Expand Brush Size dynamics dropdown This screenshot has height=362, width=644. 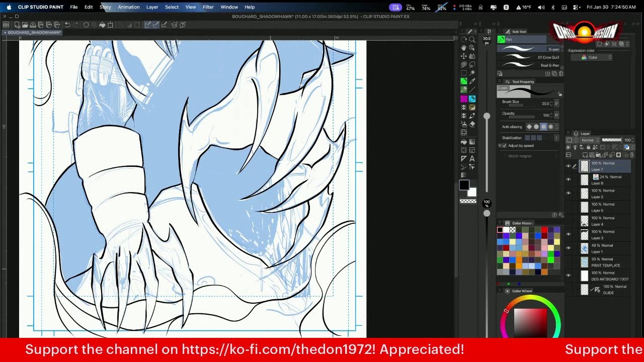click(x=556, y=103)
